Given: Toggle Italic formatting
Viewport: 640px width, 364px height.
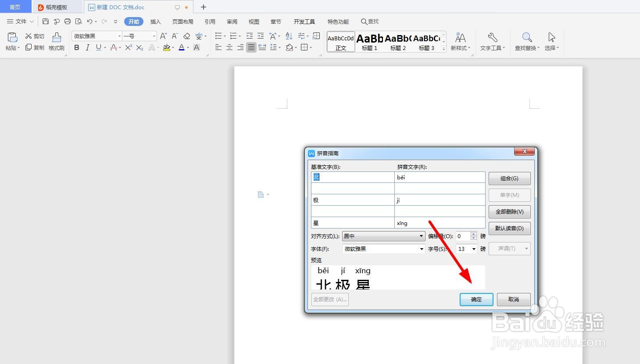Looking at the screenshot, I should coord(88,47).
